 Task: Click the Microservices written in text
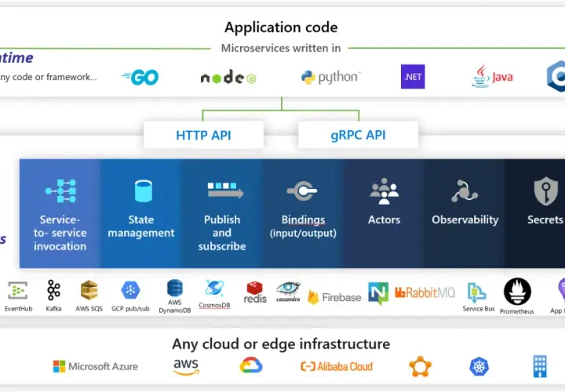point(281,49)
